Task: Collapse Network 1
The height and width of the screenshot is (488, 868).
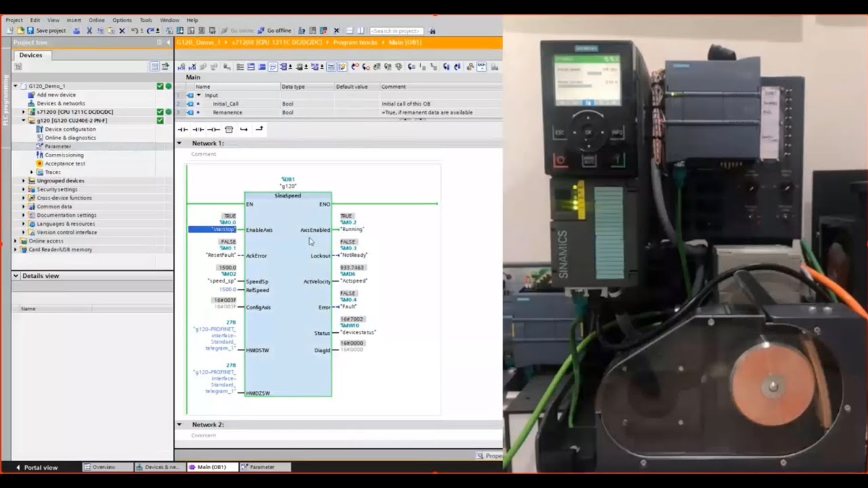Action: (x=180, y=143)
